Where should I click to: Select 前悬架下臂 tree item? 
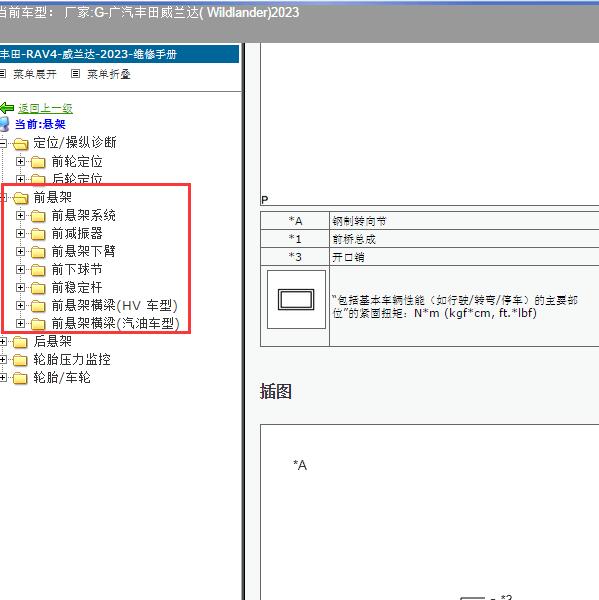click(83, 251)
